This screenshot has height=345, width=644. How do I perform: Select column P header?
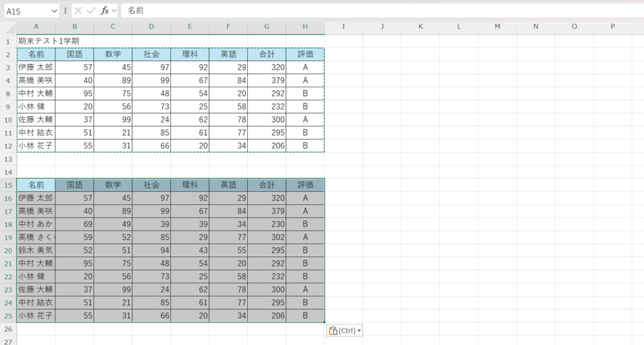[x=613, y=27]
